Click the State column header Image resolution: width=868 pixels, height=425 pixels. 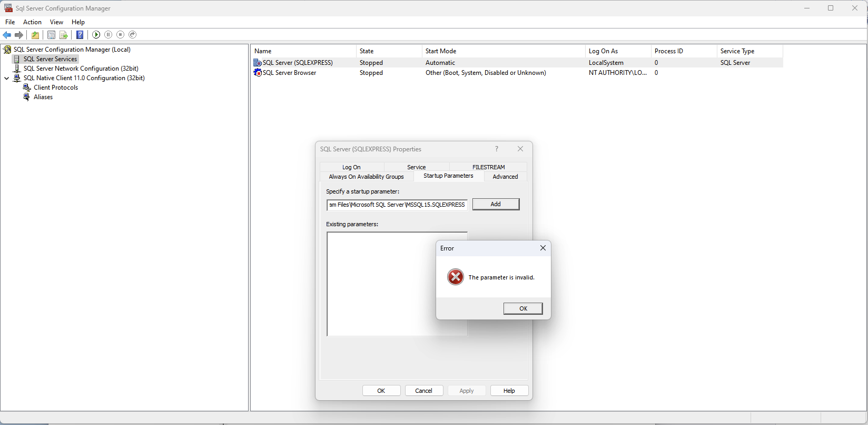coord(389,51)
